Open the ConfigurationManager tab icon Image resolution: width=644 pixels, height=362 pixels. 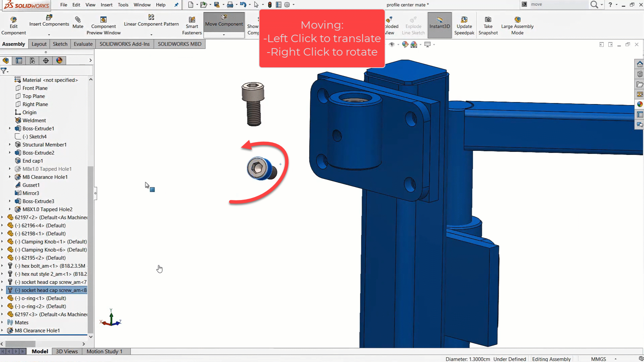(32, 61)
